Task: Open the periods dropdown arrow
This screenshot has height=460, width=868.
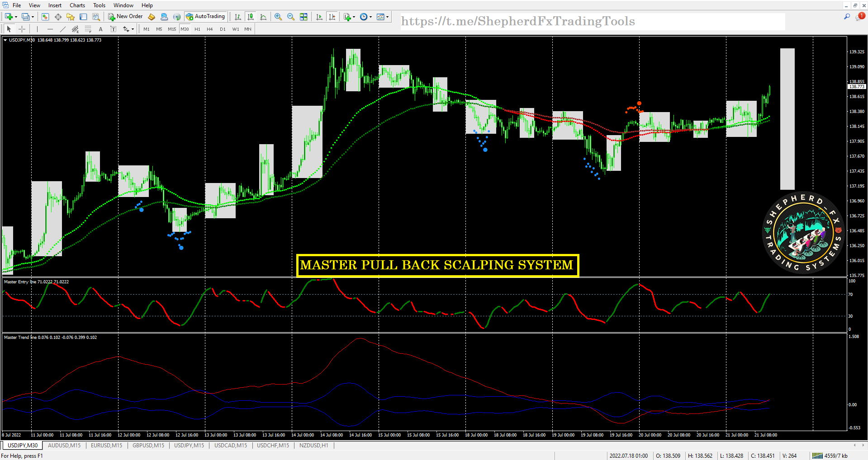Action: point(371,17)
